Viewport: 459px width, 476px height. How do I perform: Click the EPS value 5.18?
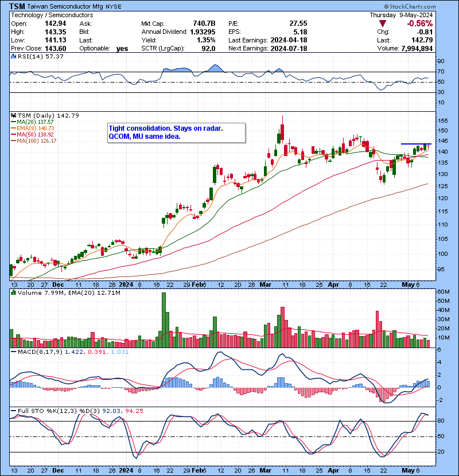click(x=301, y=32)
